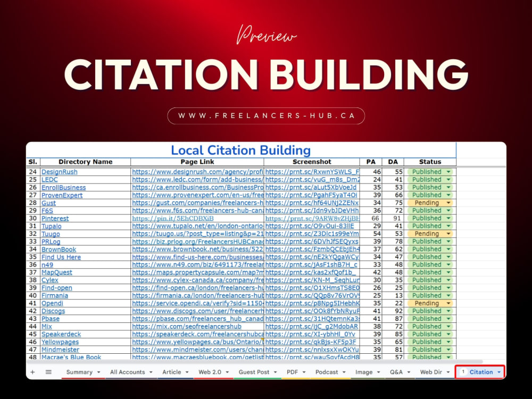Open the Cylex directory link
Viewport: 532px width, 399px height.
click(49, 280)
